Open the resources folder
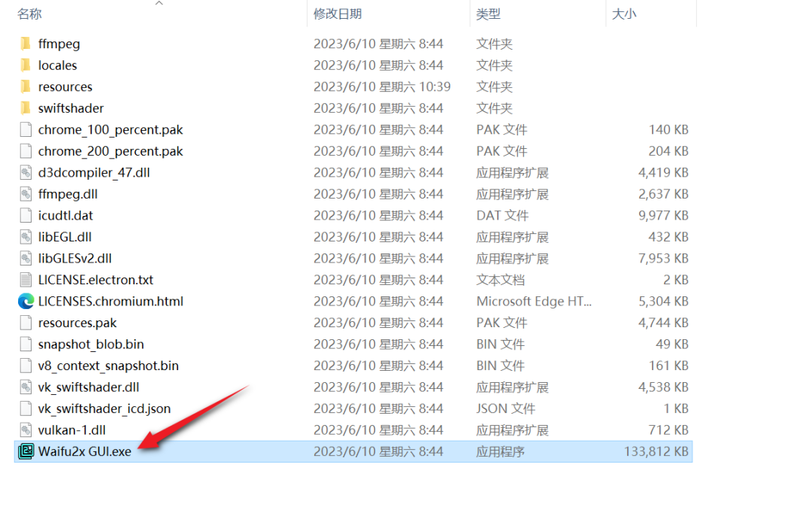The image size is (812, 525). click(65, 86)
